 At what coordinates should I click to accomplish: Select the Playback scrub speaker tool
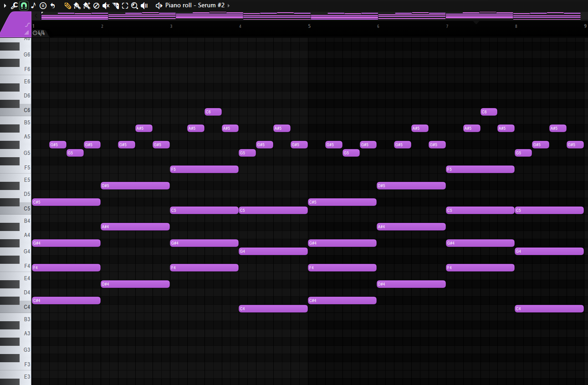tap(144, 5)
